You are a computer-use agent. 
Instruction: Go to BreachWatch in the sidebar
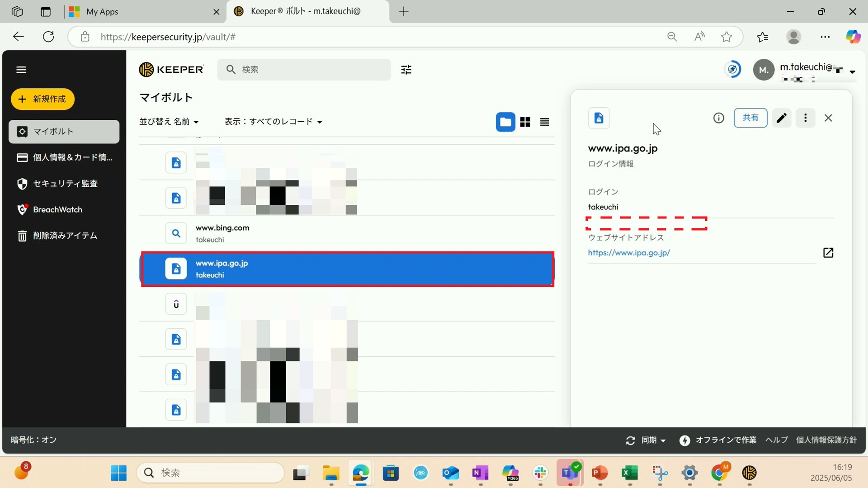pos(57,210)
